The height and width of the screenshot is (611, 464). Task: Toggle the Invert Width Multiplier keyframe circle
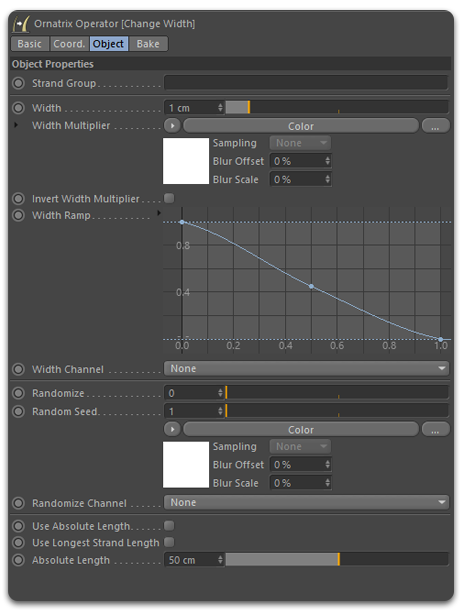click(18, 199)
